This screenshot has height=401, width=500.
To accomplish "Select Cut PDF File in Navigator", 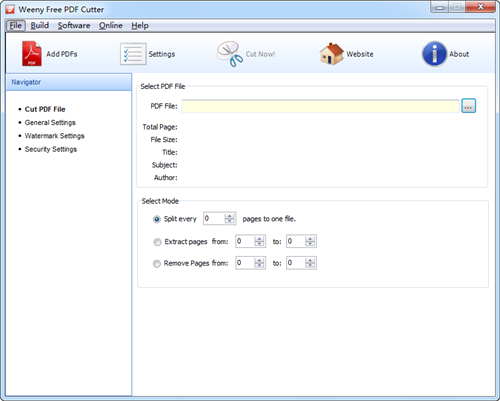I will pos(45,109).
